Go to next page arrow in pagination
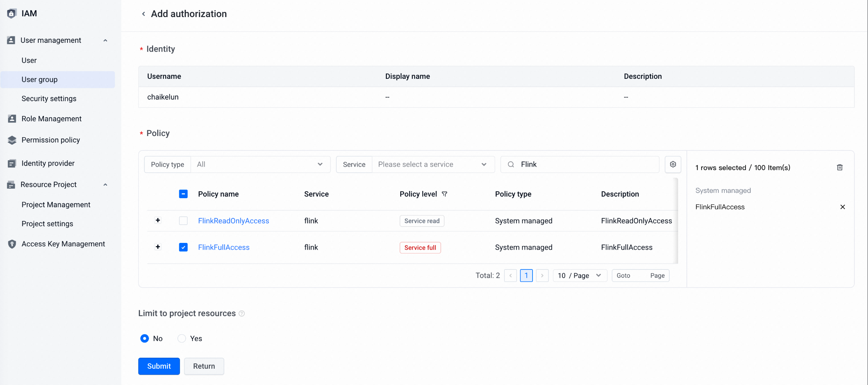868x385 pixels. pos(542,275)
